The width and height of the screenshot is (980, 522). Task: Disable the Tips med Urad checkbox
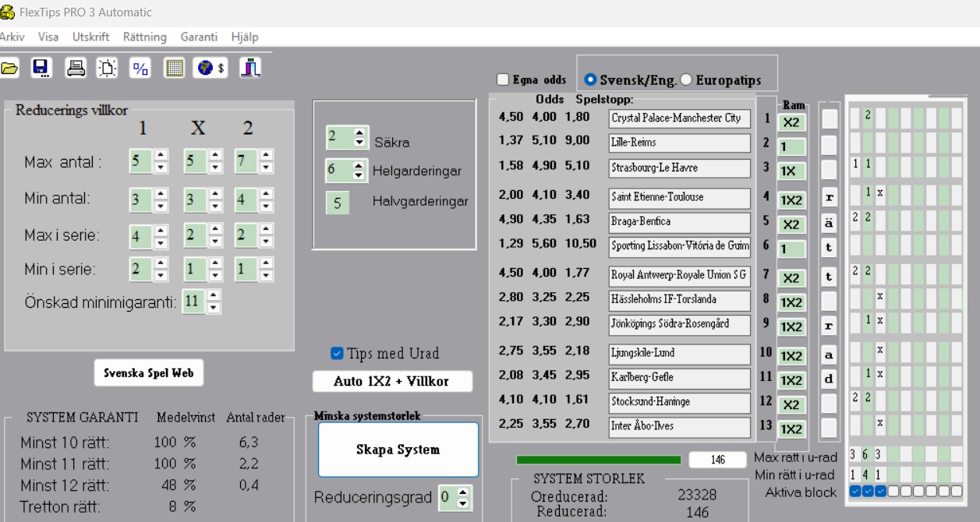[336, 353]
